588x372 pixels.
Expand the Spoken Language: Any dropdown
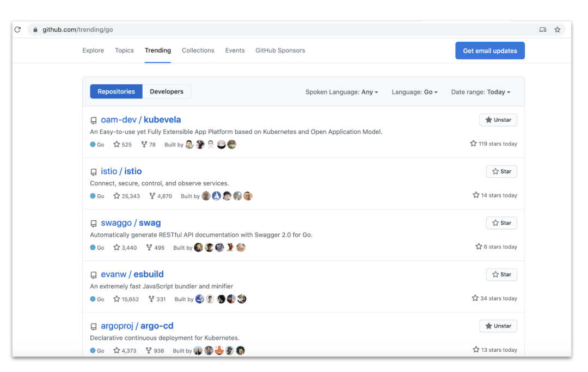341,92
